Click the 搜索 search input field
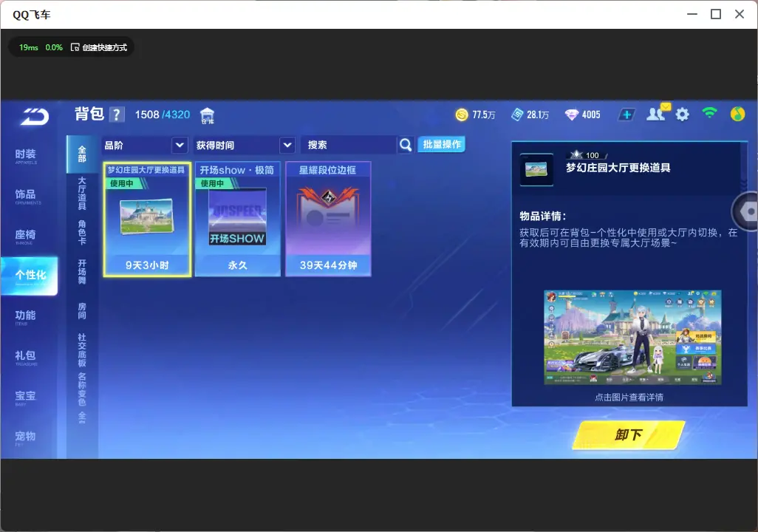The image size is (758, 532). [x=348, y=145]
